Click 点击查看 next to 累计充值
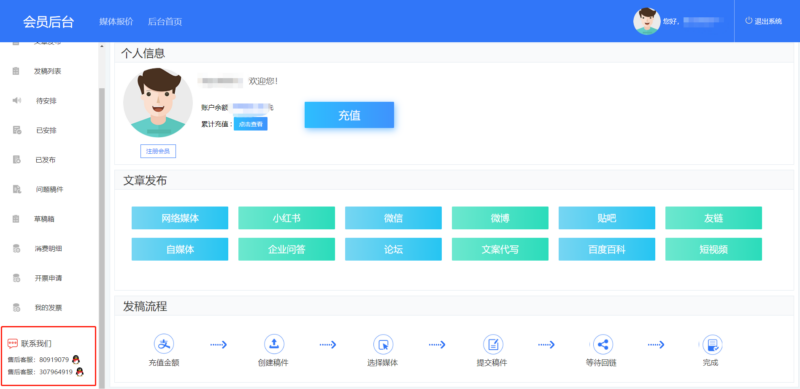This screenshot has height=389, width=800. 251,124
